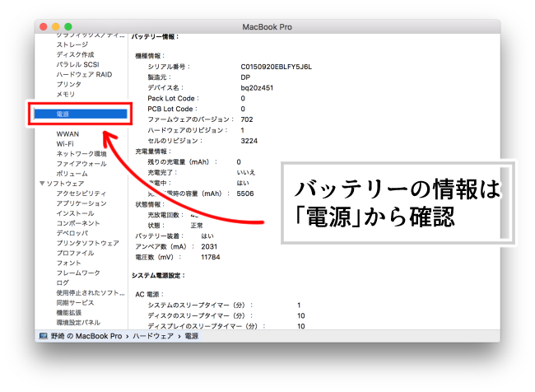The image size is (535, 392).
Task: Click the PCB Lot Code label
Action: [172, 109]
